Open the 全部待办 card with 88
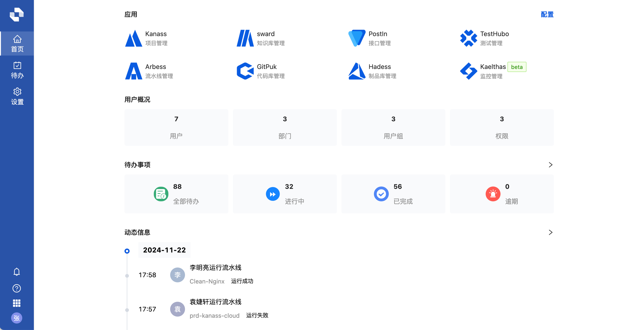 176,194
